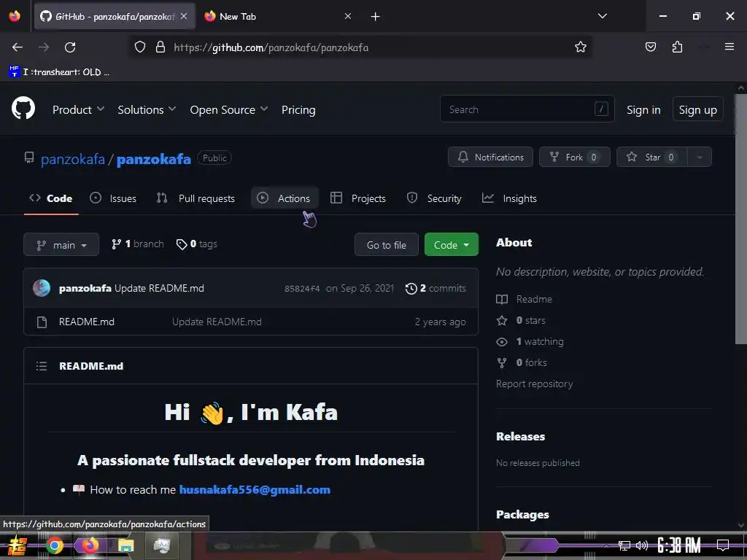
Task: Open the 0 forks link
Action: coord(522,363)
